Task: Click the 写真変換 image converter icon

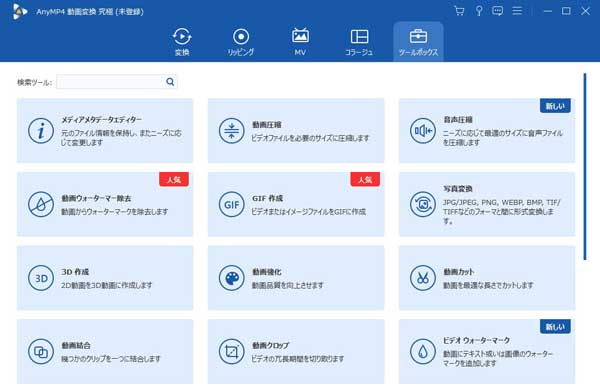Action: [422, 204]
